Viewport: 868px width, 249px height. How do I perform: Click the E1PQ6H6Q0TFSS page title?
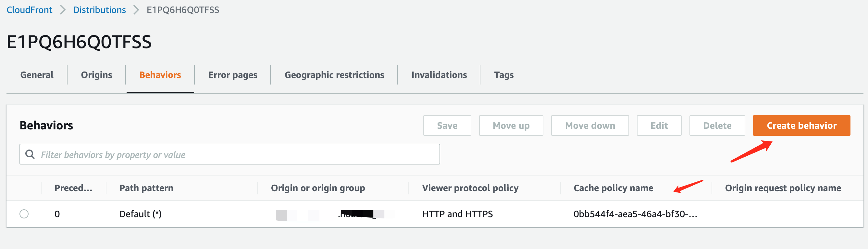coord(79,42)
